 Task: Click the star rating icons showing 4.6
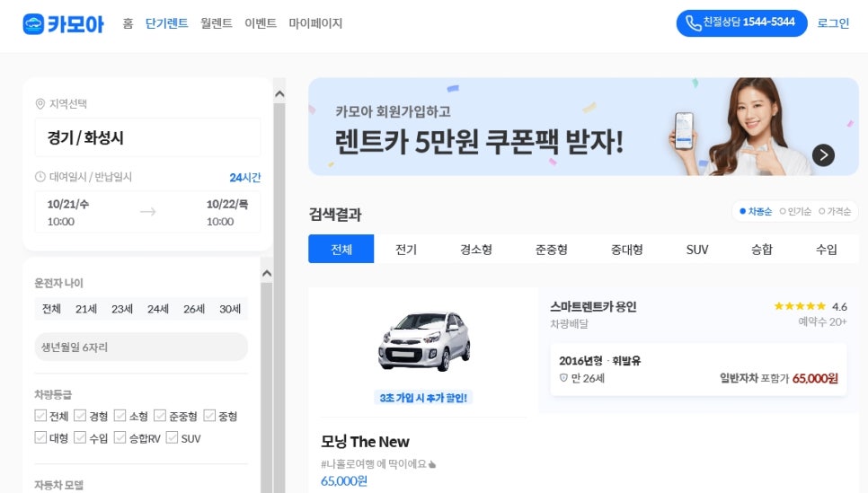[x=800, y=306]
